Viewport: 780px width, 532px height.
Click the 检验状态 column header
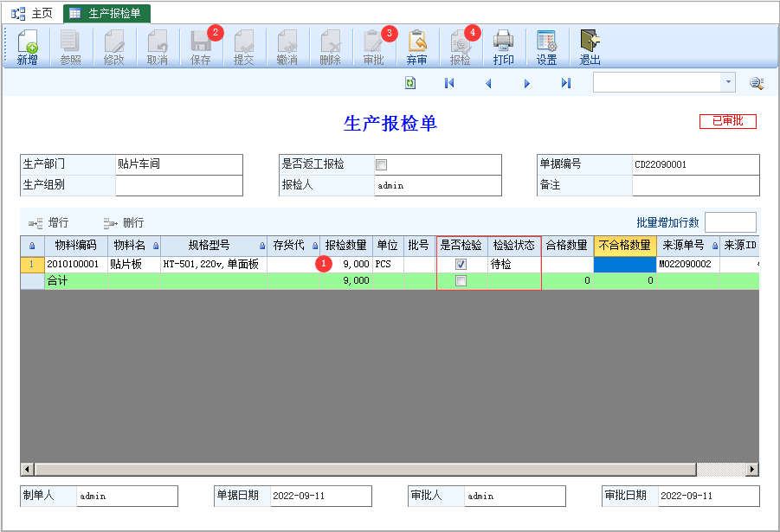514,246
